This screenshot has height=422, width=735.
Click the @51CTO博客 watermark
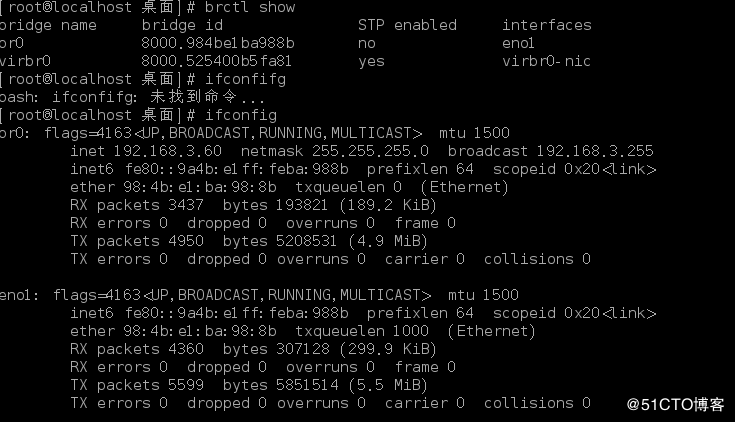tap(675, 404)
